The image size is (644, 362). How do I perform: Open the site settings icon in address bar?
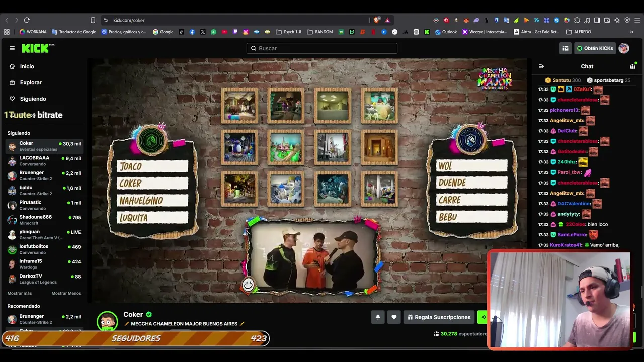(x=106, y=20)
